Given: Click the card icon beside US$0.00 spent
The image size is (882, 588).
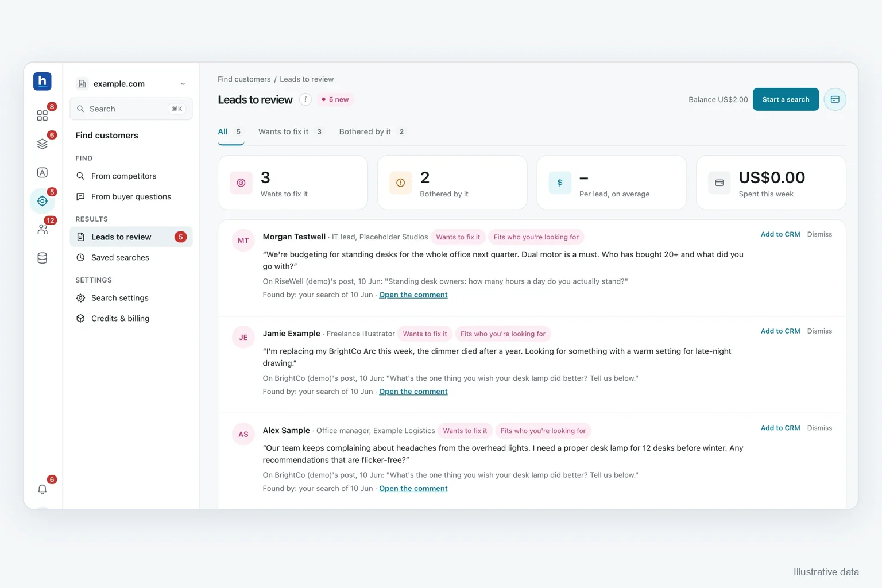Looking at the screenshot, I should click(719, 183).
